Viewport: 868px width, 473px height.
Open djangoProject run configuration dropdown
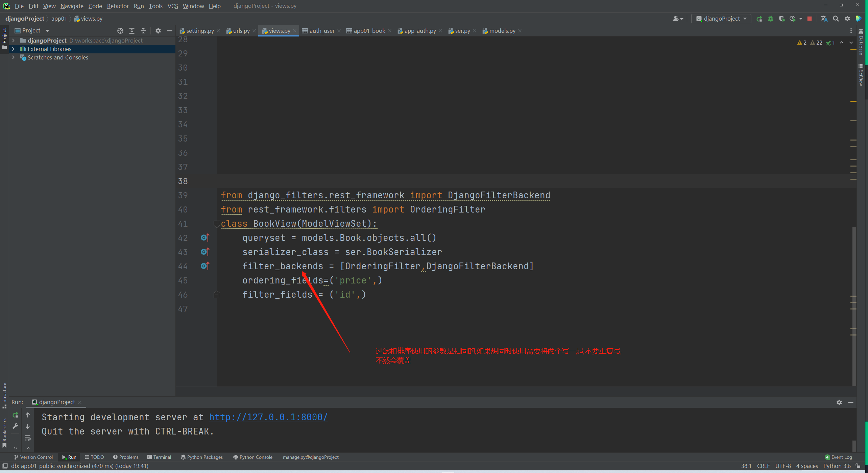721,19
